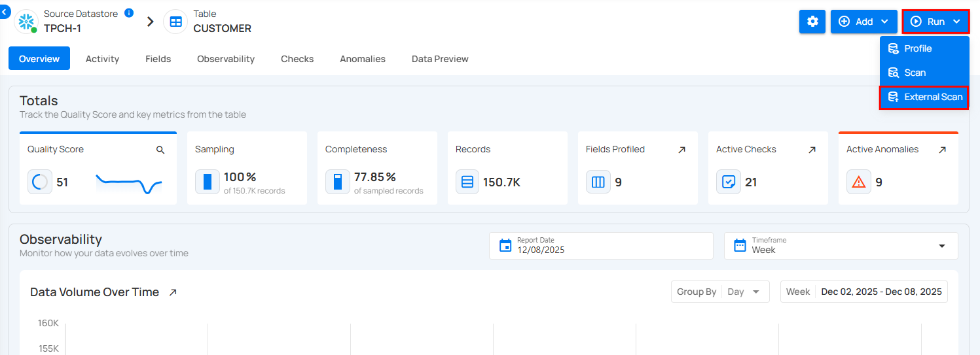Open Fields Profiled arrow link icon

(x=681, y=150)
